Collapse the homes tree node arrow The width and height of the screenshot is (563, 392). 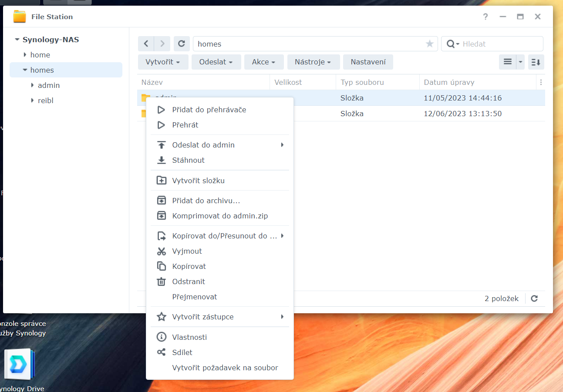tap(25, 70)
